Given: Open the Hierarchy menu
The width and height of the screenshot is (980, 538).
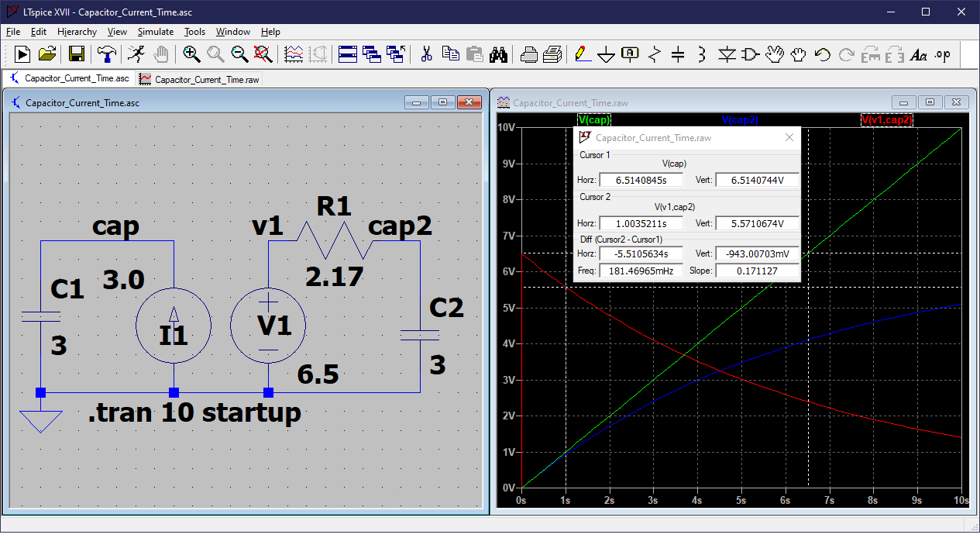Looking at the screenshot, I should click(77, 32).
